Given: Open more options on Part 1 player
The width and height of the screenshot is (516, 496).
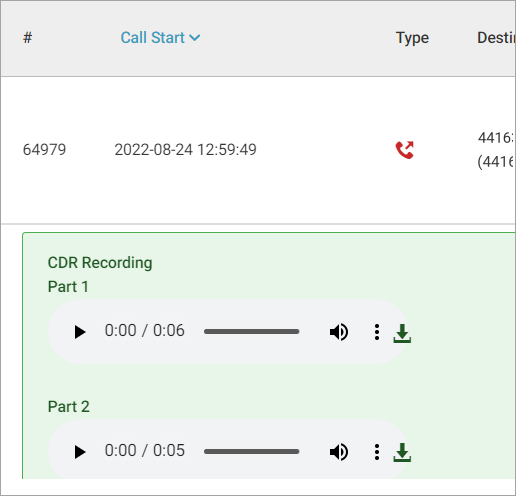Looking at the screenshot, I should pos(377,332).
